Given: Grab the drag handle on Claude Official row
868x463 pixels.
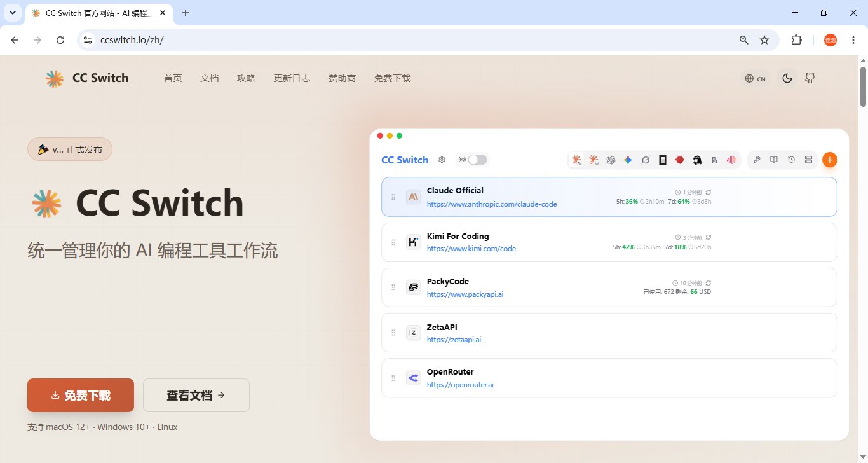Looking at the screenshot, I should (393, 197).
